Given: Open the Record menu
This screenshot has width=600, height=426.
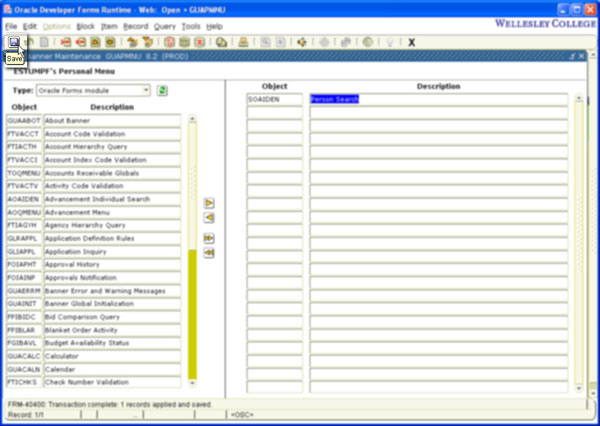Looking at the screenshot, I should [135, 26].
